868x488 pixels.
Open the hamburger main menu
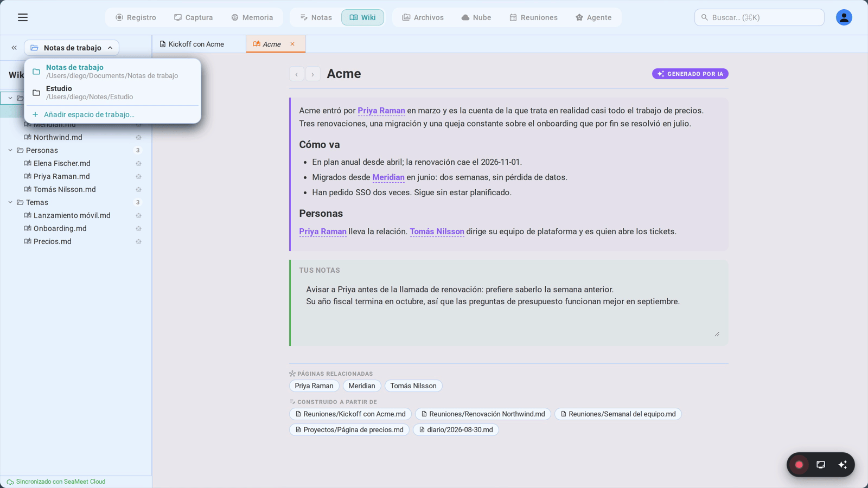[x=23, y=17]
